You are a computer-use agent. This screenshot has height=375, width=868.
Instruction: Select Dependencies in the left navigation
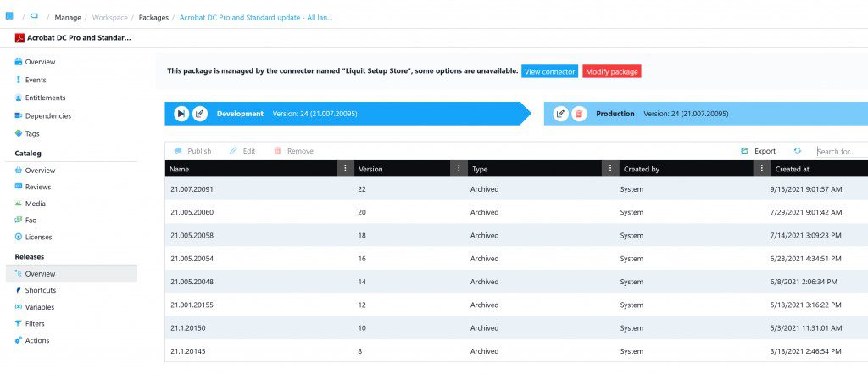point(47,115)
